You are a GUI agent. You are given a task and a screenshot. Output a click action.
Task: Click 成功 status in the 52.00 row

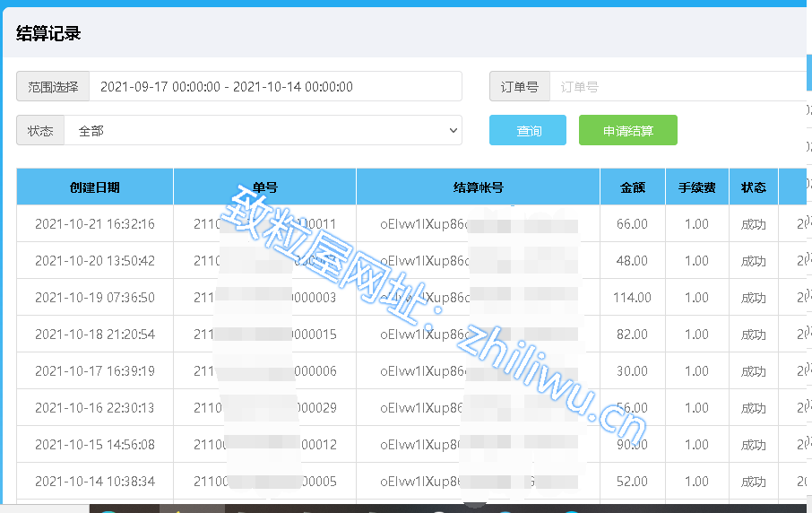pyautogui.click(x=754, y=482)
